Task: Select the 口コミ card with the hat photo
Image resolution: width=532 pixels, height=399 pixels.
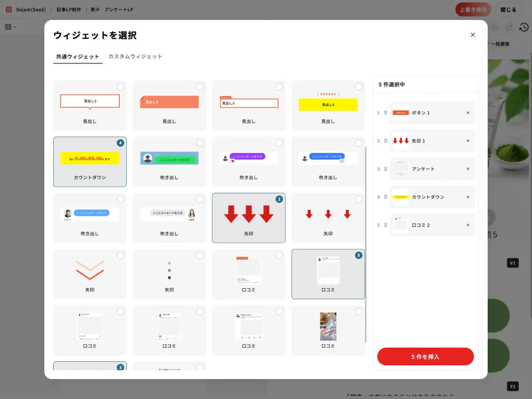Action: coord(328,330)
